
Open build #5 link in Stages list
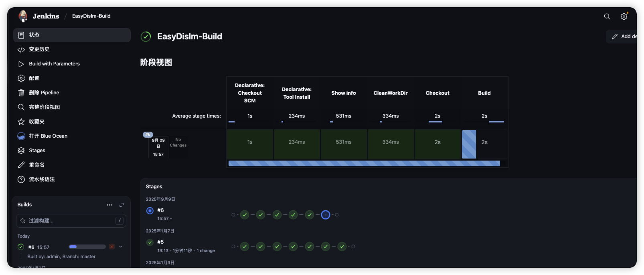coord(160,242)
